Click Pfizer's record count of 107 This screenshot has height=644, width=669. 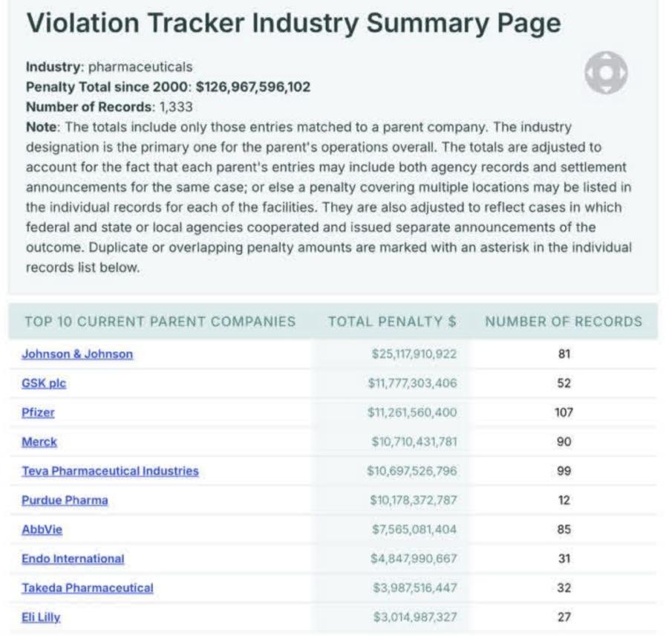[x=564, y=412]
